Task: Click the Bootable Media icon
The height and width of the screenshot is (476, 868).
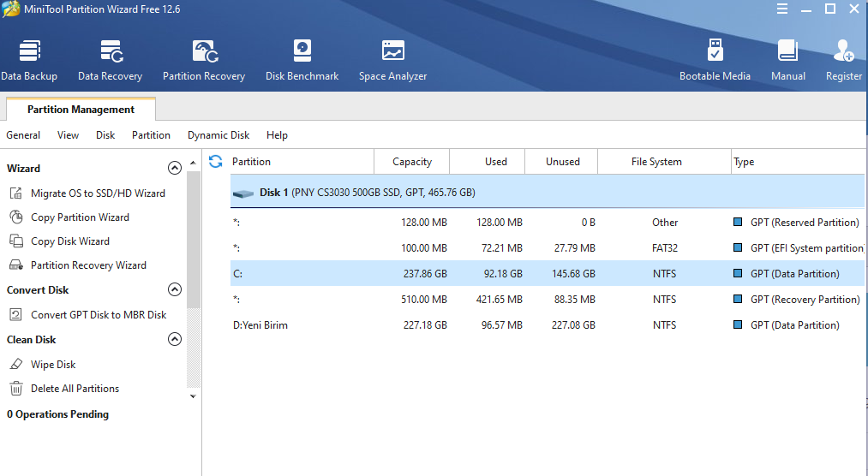Action: tap(715, 51)
